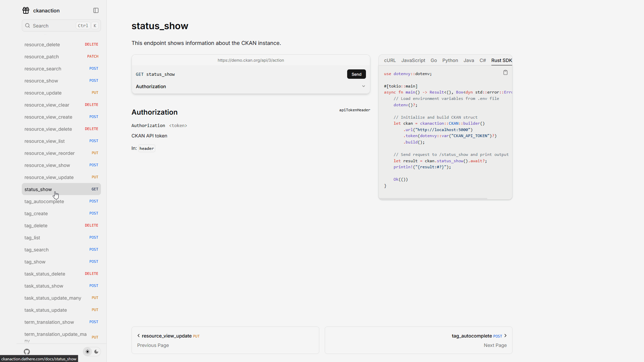Select the cURL code tab
Image resolution: width=644 pixels, height=362 pixels.
pyautogui.click(x=390, y=60)
